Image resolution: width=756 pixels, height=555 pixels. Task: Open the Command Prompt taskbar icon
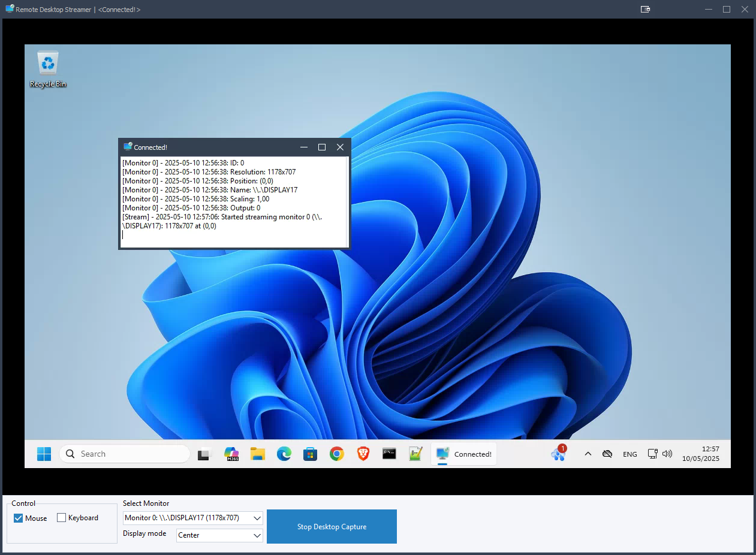390,454
